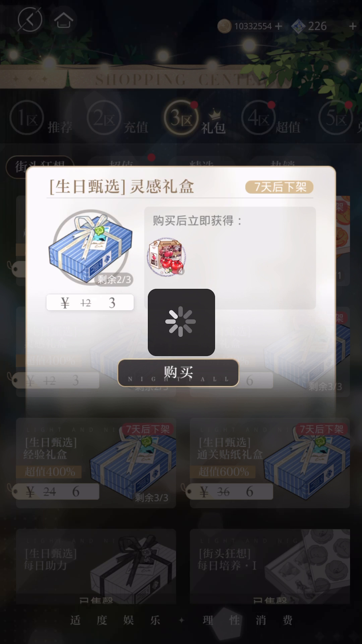Image resolution: width=362 pixels, height=644 pixels.
Task: Open sold-out 每日培养·I pack
Action: (270, 567)
